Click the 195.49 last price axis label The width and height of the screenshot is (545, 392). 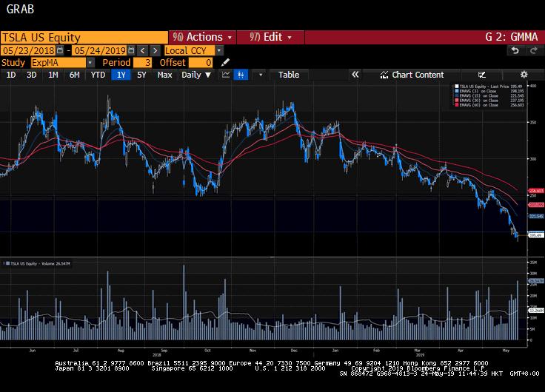[535, 235]
